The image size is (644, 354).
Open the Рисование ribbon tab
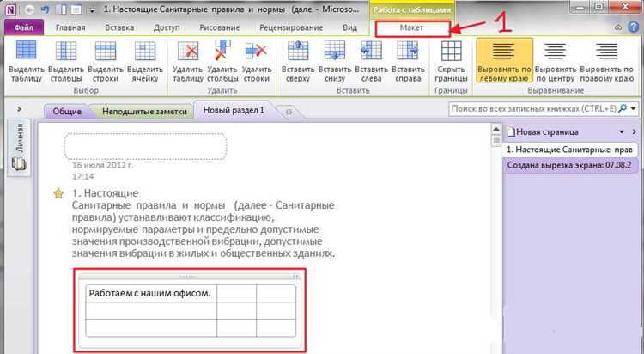[x=220, y=27]
